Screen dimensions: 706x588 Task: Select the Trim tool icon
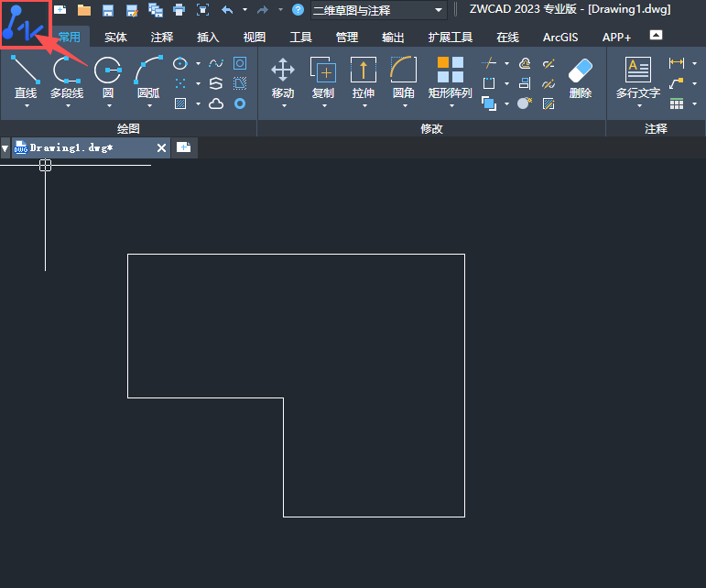(489, 63)
